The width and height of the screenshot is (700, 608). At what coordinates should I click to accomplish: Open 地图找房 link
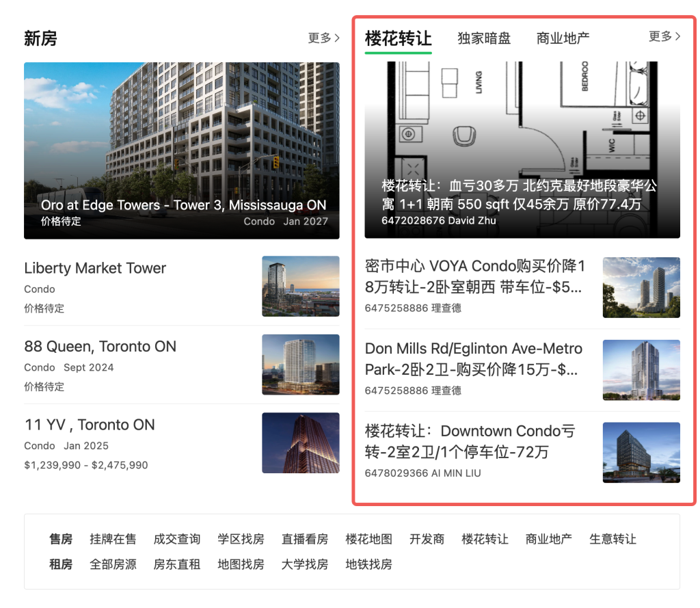241,565
